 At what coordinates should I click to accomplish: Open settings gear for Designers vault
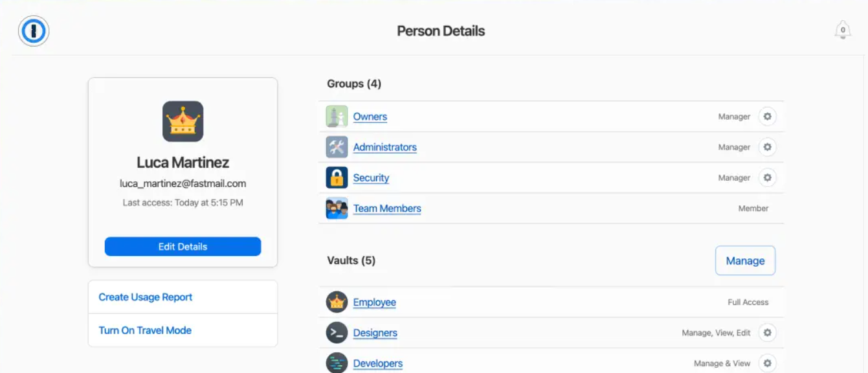tap(767, 332)
